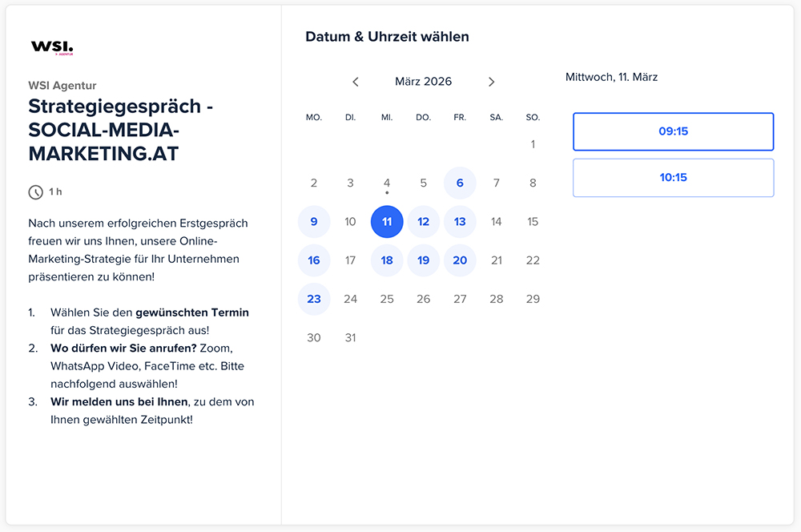The width and height of the screenshot is (801, 532).
Task: Choose March 12 in the calendar
Action: (424, 222)
